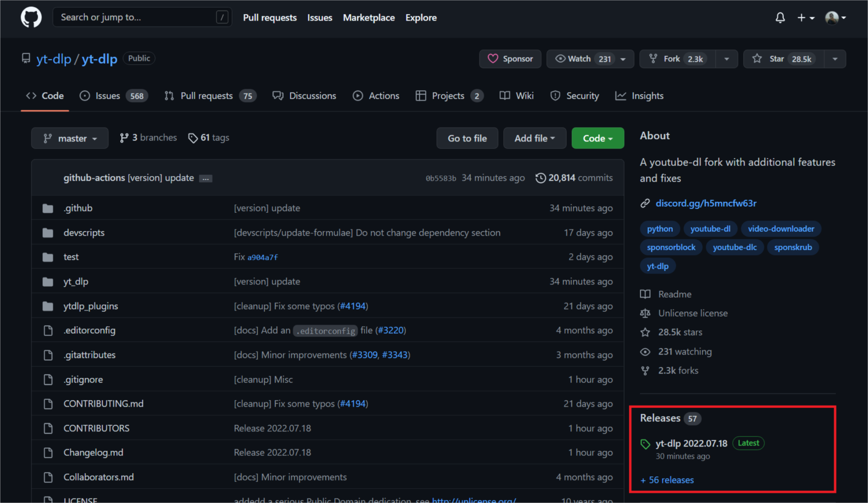Focus the Search or jump to field
Screen dimensions: 868x503
[x=142, y=17]
